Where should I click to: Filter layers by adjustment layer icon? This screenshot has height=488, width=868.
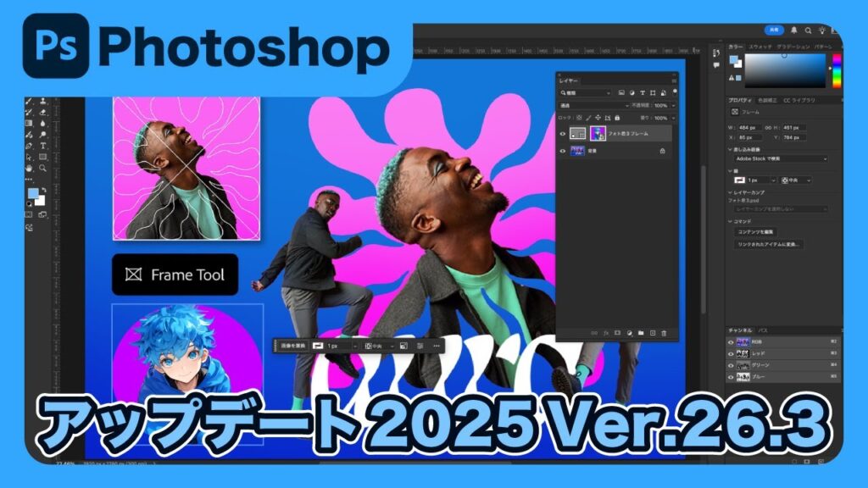click(632, 93)
